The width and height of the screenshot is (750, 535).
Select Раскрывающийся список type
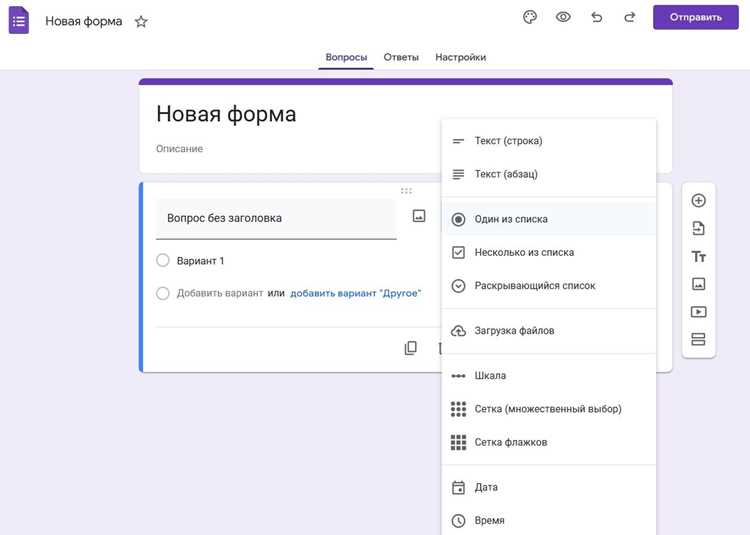[x=549, y=286]
